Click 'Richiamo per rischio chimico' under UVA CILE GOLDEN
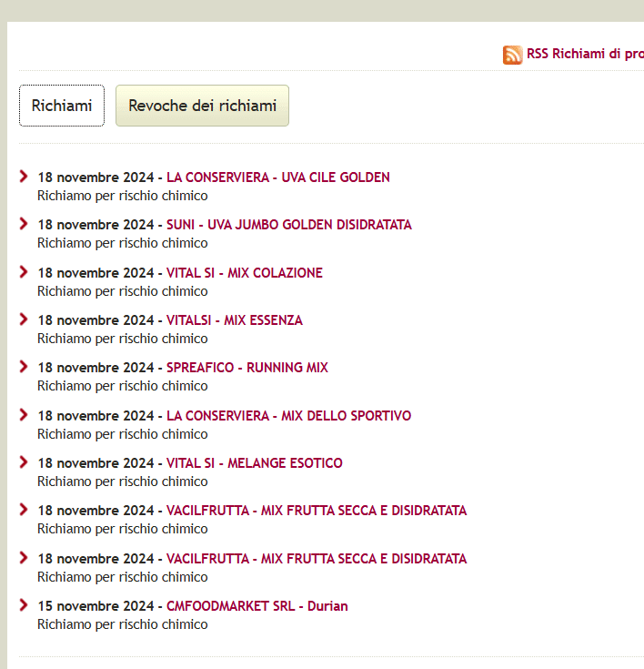This screenshot has width=644, height=669. click(x=123, y=196)
